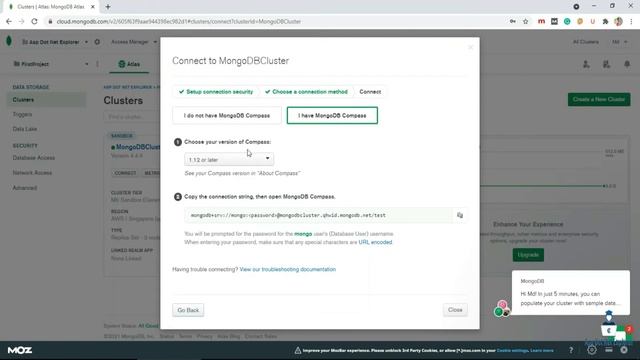Open the MozBar Learn more link
The width and height of the screenshot is (640, 360).
(542, 351)
